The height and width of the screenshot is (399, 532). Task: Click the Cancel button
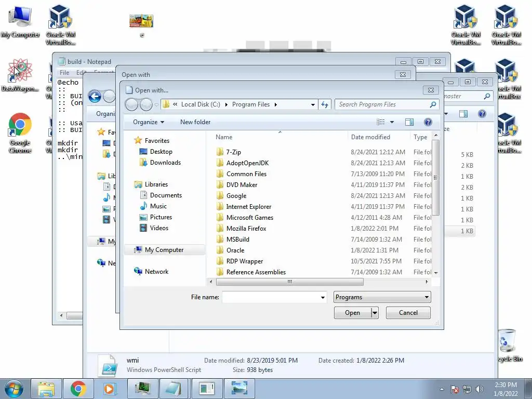[x=408, y=313]
